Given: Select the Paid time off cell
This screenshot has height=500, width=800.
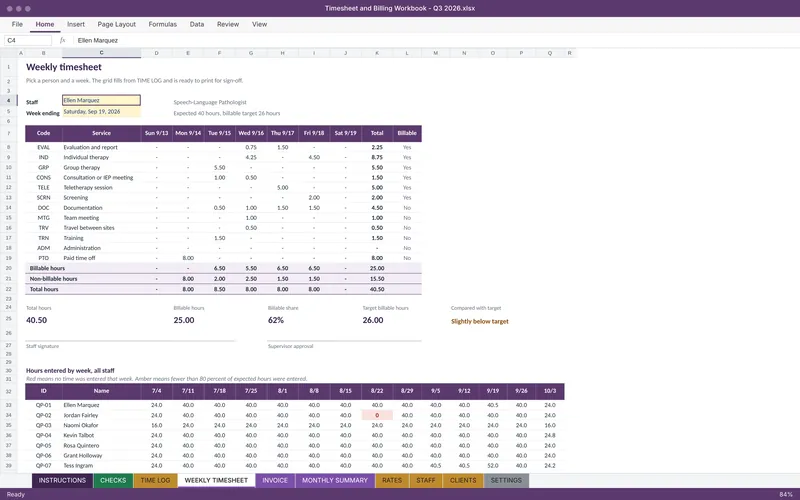Looking at the screenshot, I should [x=101, y=258].
